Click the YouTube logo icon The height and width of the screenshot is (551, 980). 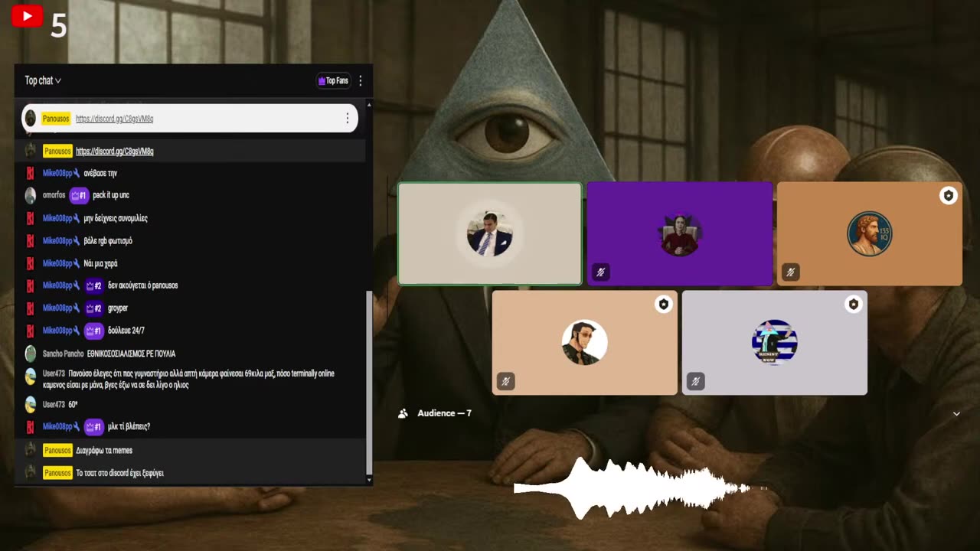[x=27, y=16]
